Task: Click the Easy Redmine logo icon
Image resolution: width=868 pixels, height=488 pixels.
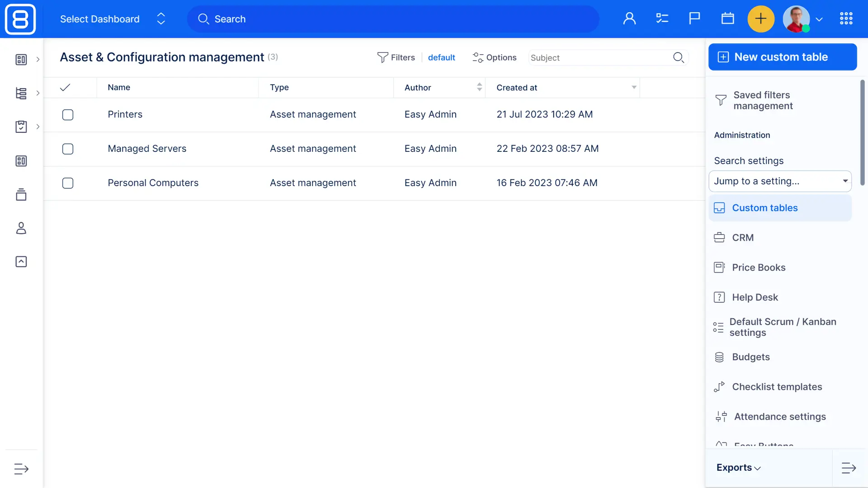Action: (20, 19)
